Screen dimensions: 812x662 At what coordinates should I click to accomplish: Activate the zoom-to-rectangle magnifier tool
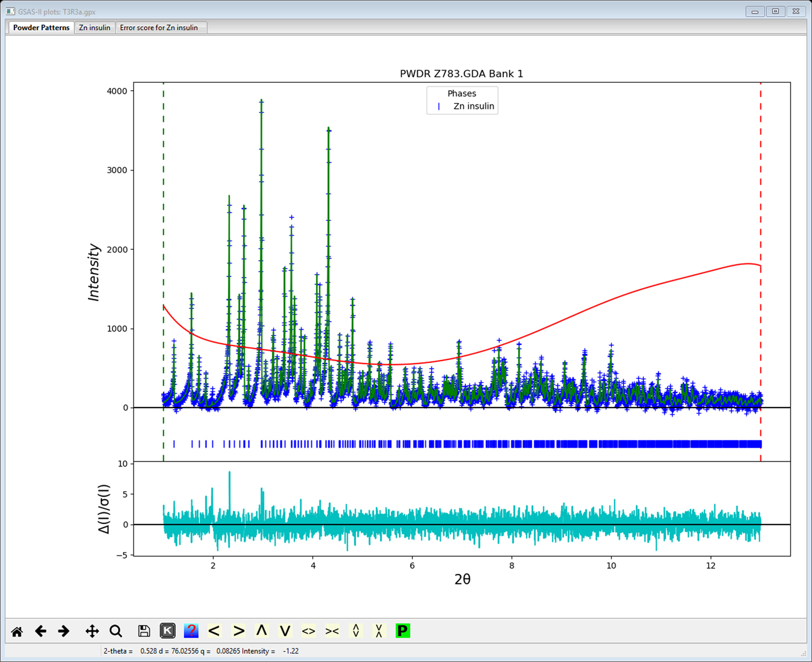click(115, 631)
